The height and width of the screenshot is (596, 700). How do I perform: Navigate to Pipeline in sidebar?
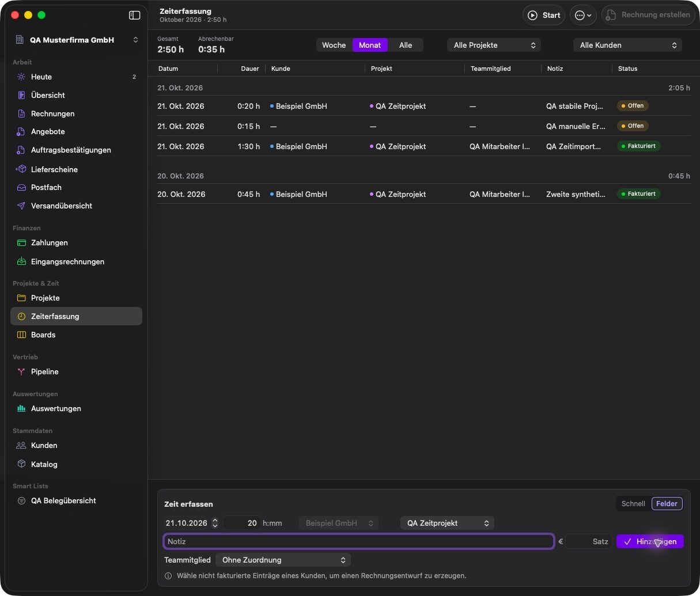[76, 371]
